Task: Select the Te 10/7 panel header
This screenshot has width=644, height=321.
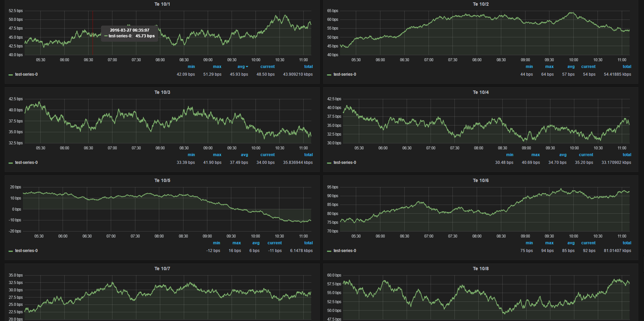Action: 162,269
